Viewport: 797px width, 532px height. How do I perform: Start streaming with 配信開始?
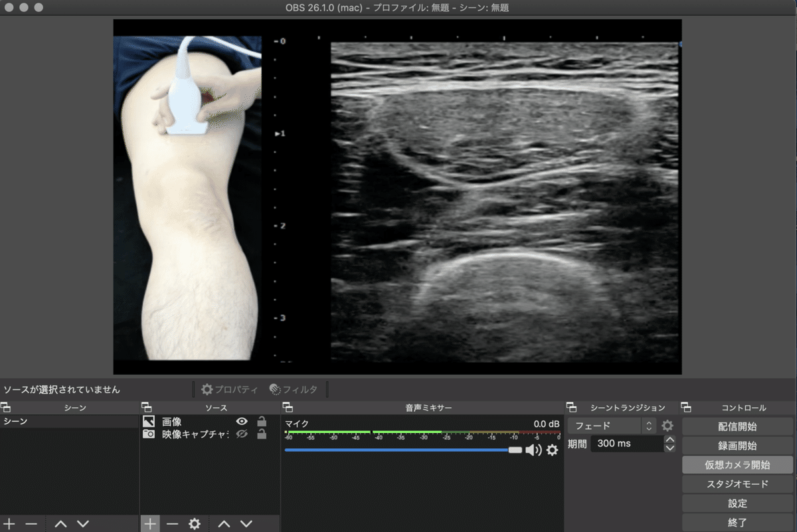point(737,426)
